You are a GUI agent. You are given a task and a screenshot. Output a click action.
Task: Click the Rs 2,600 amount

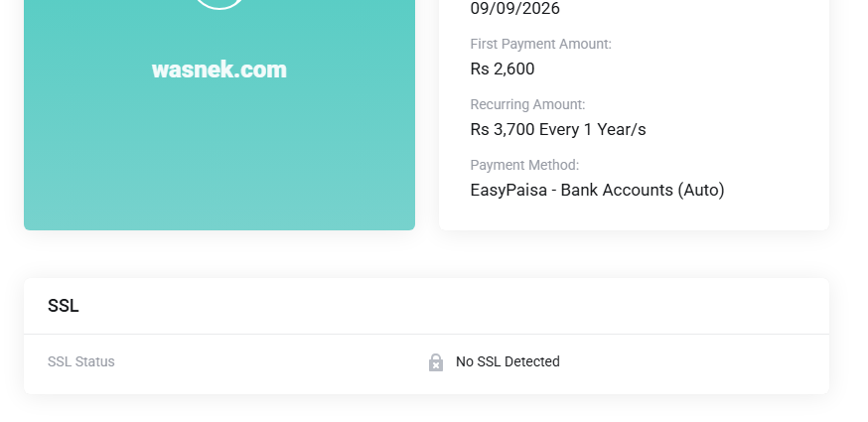click(x=502, y=69)
